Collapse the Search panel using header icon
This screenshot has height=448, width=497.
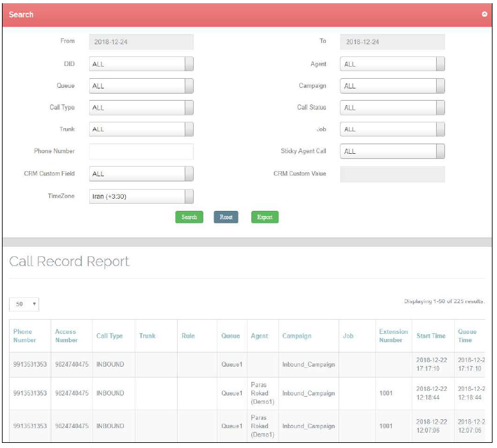pyautogui.click(x=484, y=14)
